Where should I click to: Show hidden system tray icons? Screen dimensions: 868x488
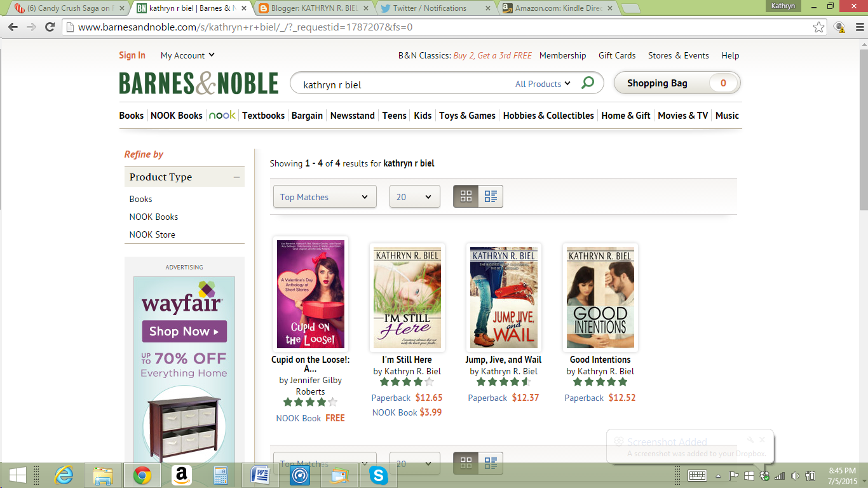[719, 476]
